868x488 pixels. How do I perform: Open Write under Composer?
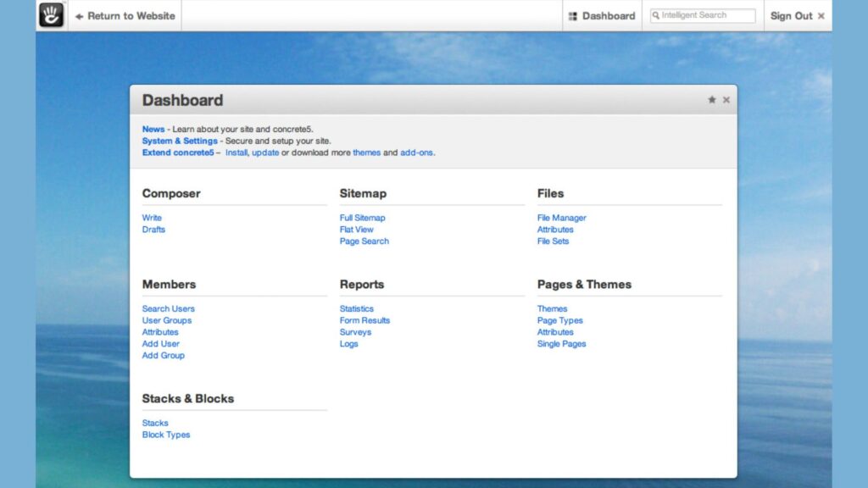tap(152, 218)
